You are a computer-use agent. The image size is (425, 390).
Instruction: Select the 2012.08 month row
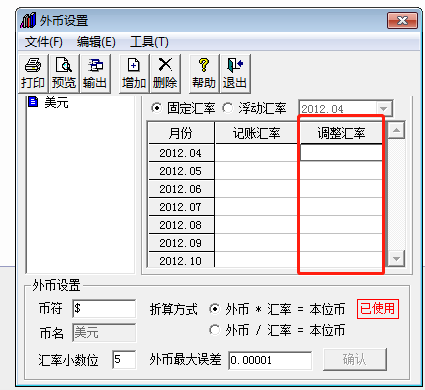pos(181,225)
